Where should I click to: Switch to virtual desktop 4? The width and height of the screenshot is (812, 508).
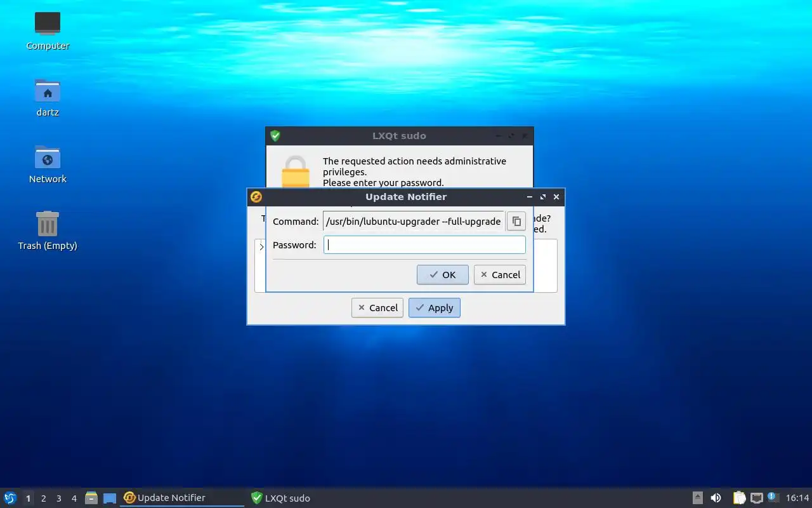[x=74, y=498]
